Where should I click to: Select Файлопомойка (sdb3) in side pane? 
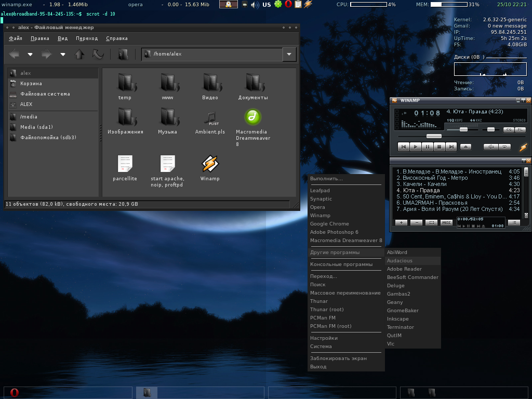coord(53,137)
